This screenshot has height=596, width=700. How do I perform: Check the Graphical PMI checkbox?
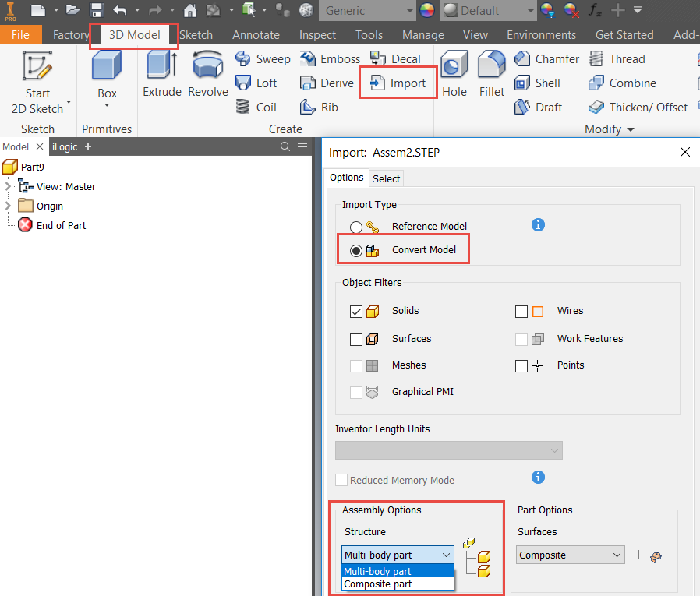[355, 393]
